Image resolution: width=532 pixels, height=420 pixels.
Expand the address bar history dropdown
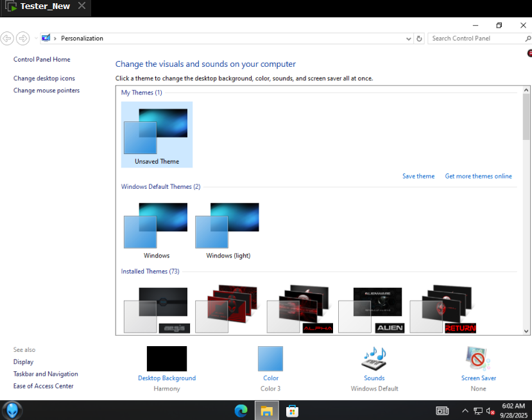pyautogui.click(x=409, y=39)
